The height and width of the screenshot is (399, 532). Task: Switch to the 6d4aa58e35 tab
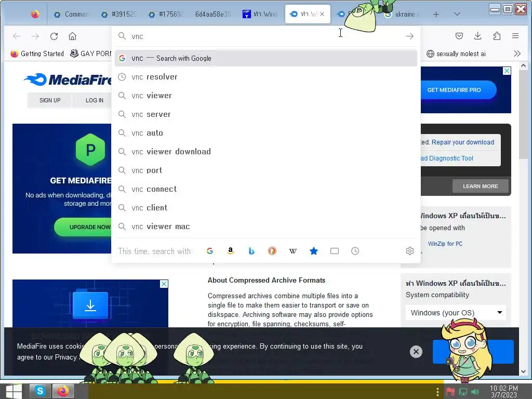point(212,14)
